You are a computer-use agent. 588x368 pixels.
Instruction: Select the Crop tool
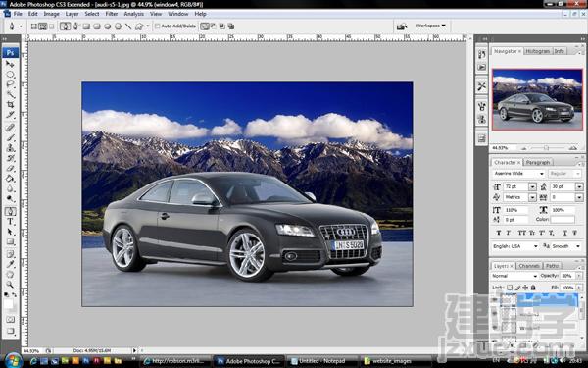point(10,104)
